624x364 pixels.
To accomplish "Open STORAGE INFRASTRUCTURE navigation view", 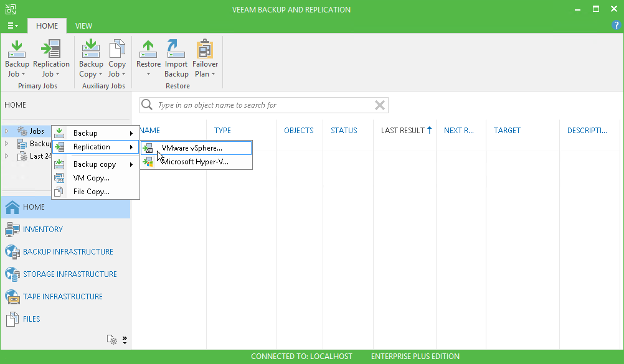I will tap(65, 274).
